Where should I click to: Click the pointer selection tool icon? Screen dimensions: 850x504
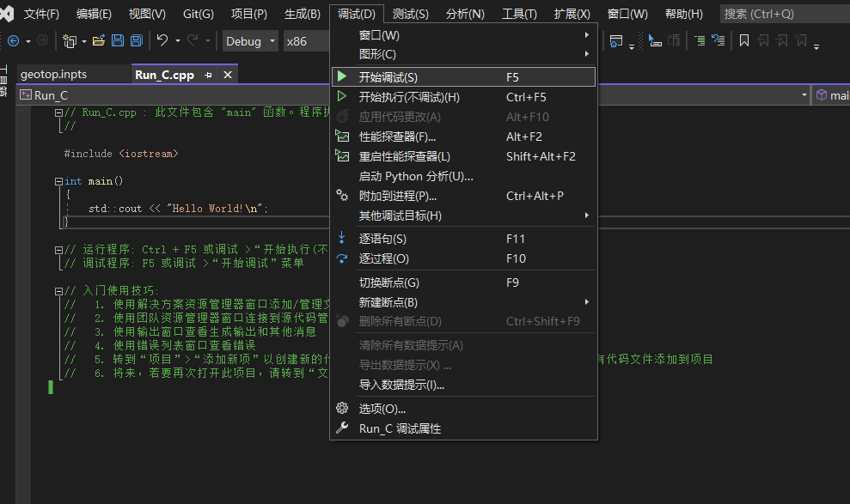coord(655,40)
